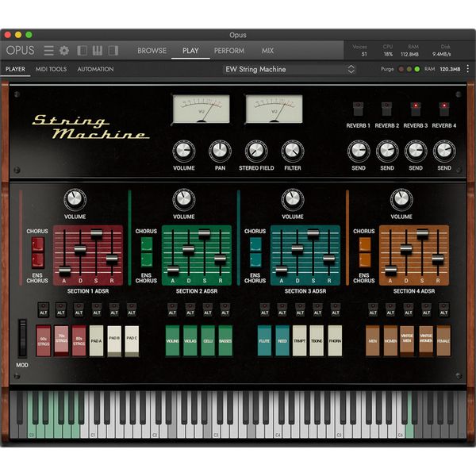Viewport: 476px width, 476px height.
Task: Open the EW String Machine instrument selector
Action: [x=290, y=69]
